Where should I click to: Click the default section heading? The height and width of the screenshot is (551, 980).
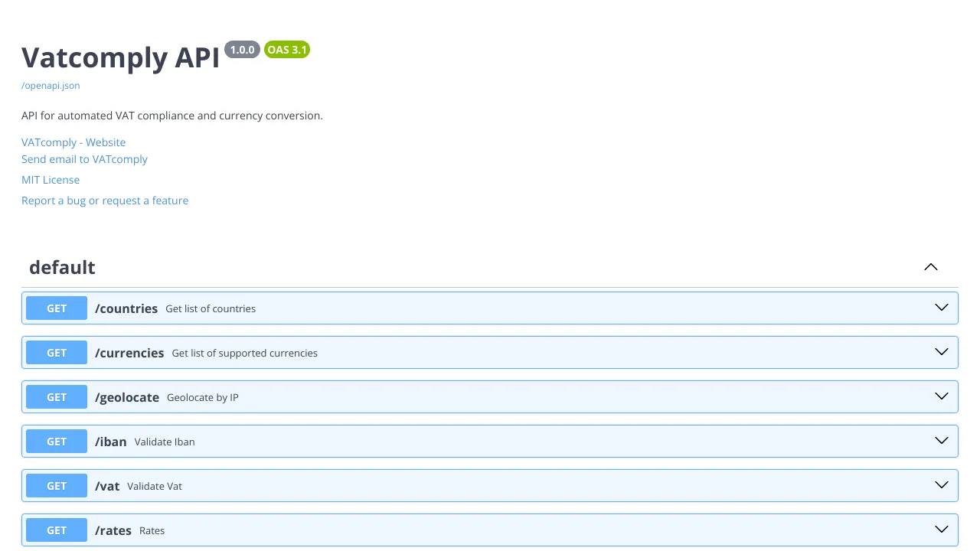(62, 267)
